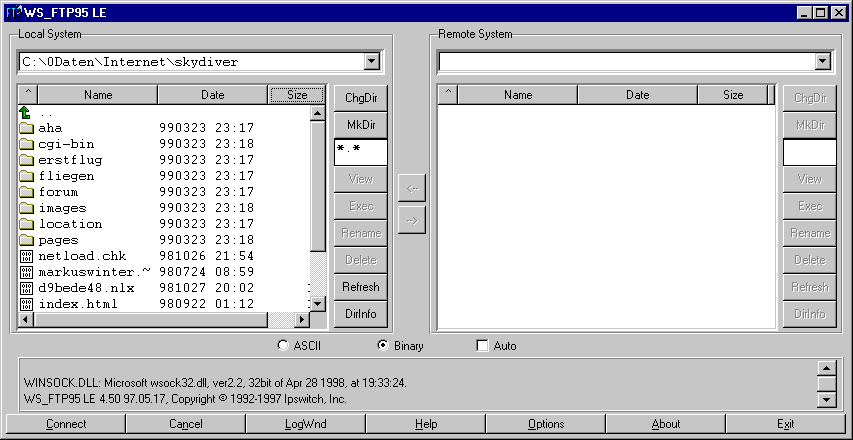Enable the Auto transfer checkbox
Screen dimensions: 853x440
click(483, 346)
